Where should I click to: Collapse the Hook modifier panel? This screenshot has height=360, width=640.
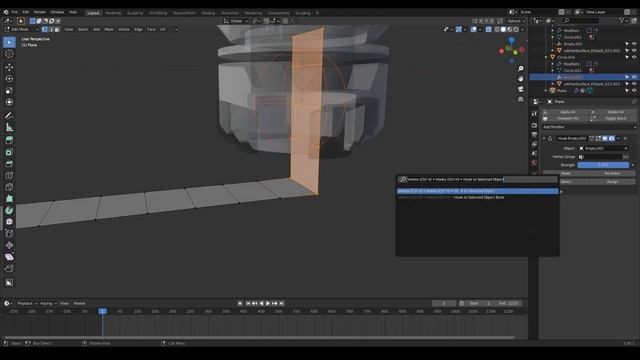pos(544,139)
